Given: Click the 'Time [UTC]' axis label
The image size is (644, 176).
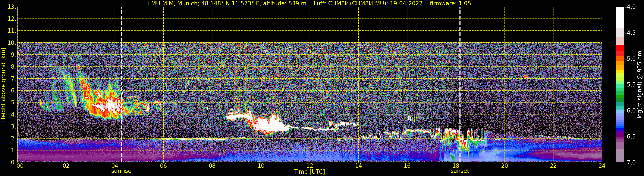Looking at the screenshot, I should tap(310, 172).
